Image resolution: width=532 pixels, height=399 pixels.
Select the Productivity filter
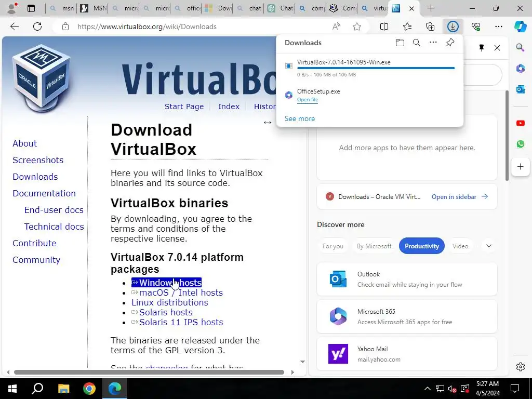(422, 246)
